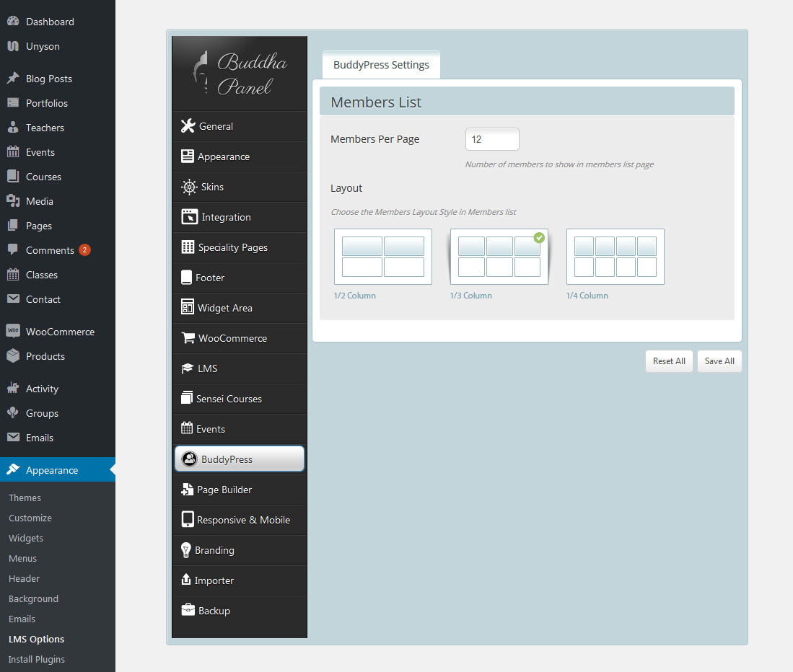Viewport: 793px width, 672px height.
Task: Click the Responsive & Mobile tablet icon
Action: (x=188, y=519)
